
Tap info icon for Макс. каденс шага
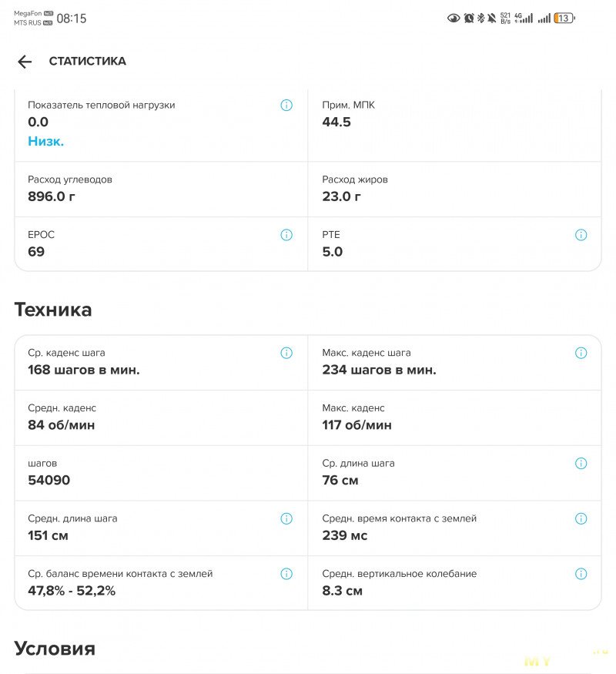coord(581,353)
